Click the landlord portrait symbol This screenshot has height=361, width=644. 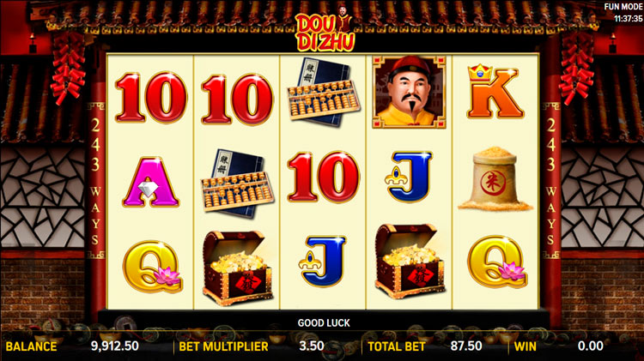(409, 93)
